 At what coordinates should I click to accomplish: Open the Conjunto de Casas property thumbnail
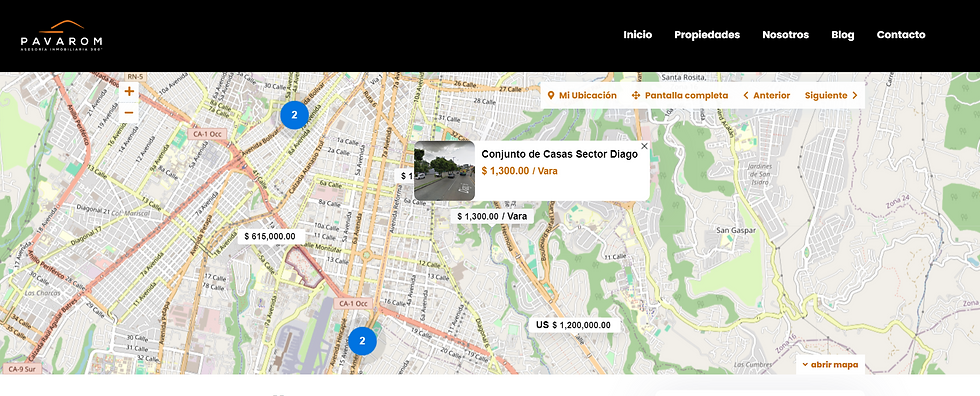(x=444, y=171)
